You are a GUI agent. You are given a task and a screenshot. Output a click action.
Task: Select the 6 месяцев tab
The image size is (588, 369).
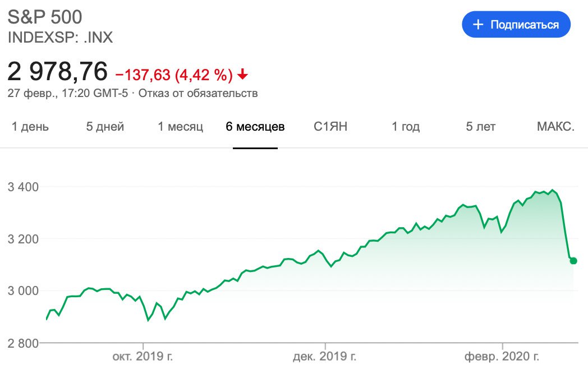click(255, 127)
